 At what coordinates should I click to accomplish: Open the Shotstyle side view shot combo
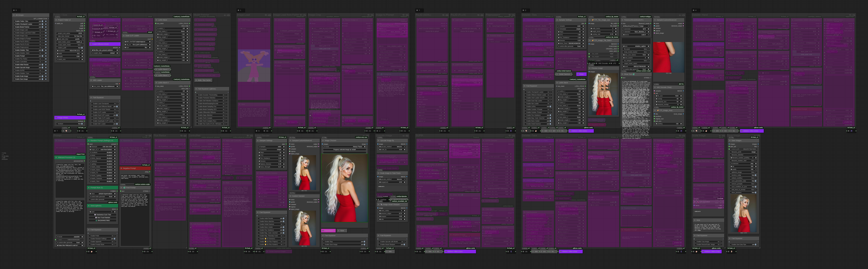tap(103, 147)
